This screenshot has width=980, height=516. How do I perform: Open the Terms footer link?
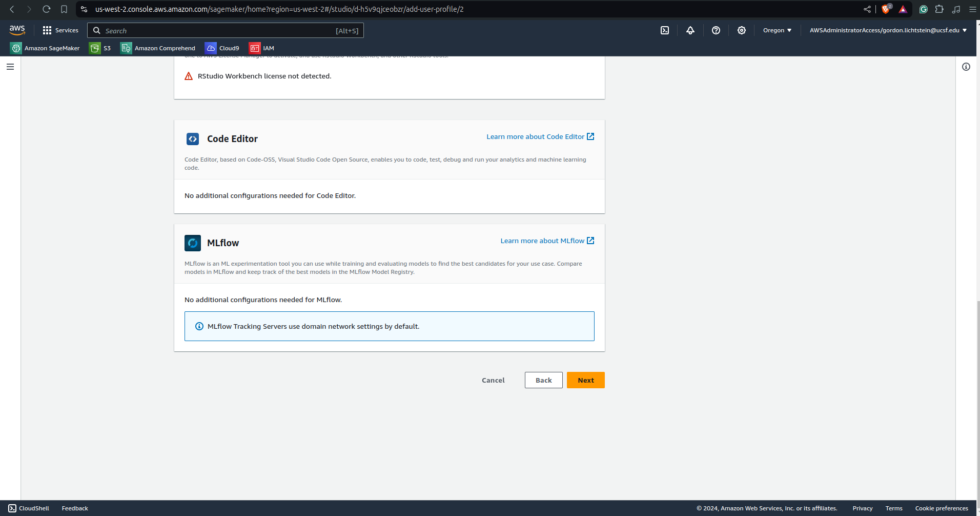coord(894,508)
